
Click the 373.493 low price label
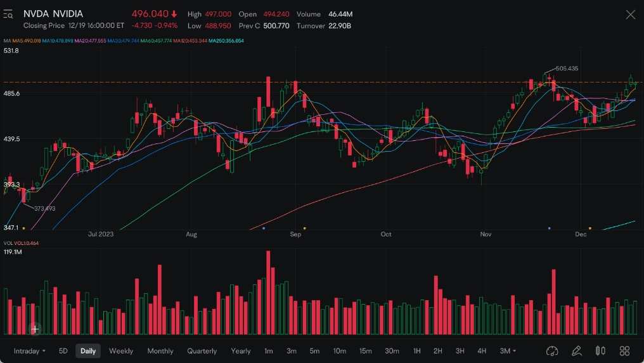click(44, 208)
